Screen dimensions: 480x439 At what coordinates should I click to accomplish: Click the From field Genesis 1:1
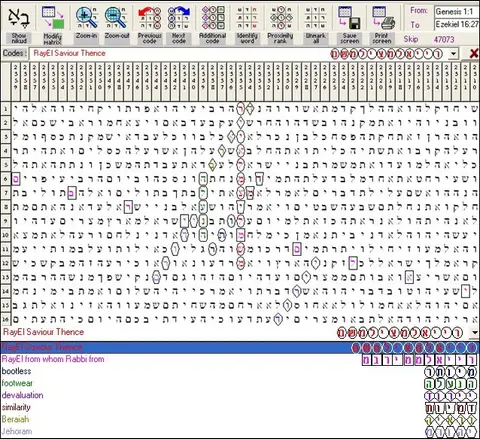(x=457, y=12)
